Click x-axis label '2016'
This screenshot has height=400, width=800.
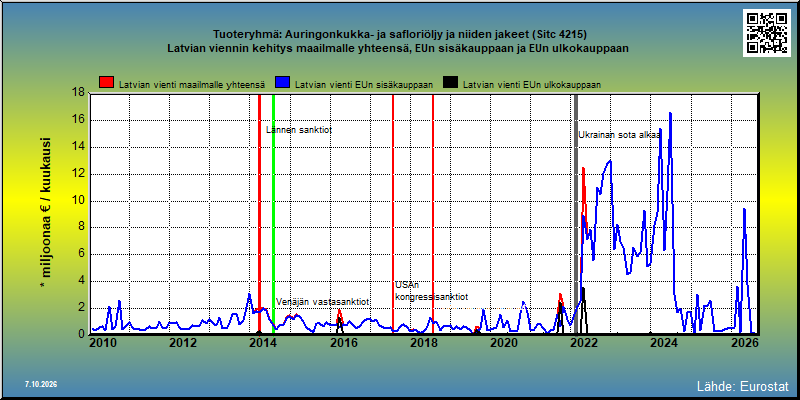[x=343, y=343]
